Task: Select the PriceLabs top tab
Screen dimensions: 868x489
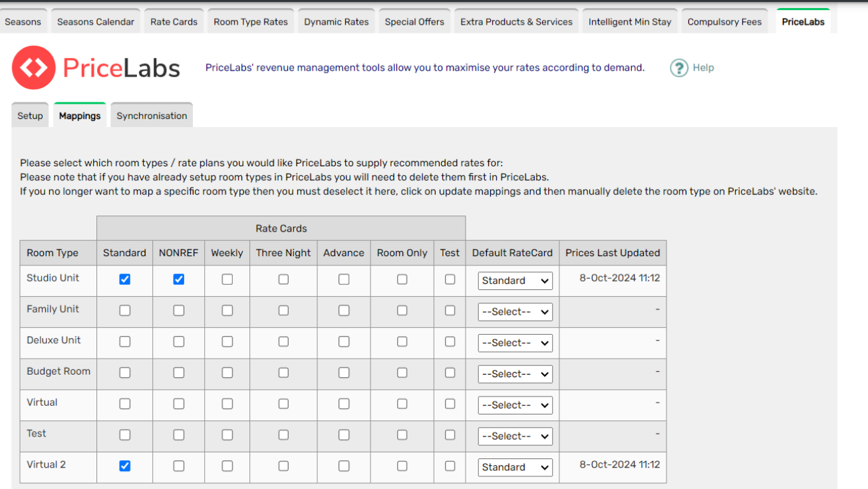Action: click(803, 21)
